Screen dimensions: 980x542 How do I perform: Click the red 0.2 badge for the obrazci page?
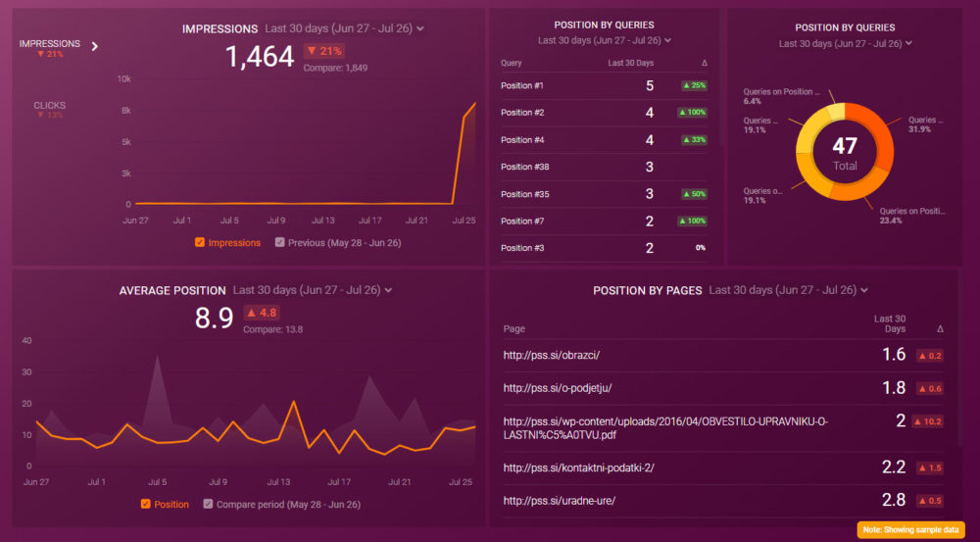pos(928,356)
